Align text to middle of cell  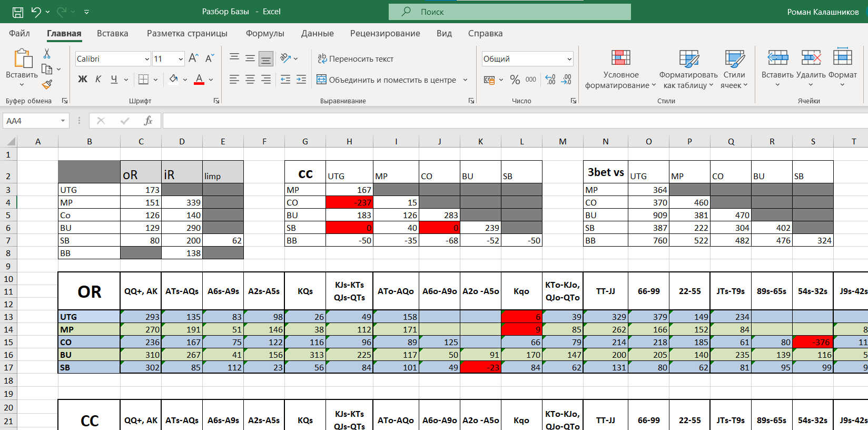[250, 58]
